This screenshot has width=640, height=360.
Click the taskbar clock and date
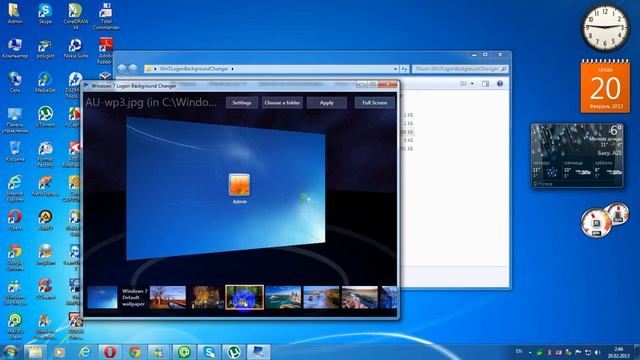[618, 353]
